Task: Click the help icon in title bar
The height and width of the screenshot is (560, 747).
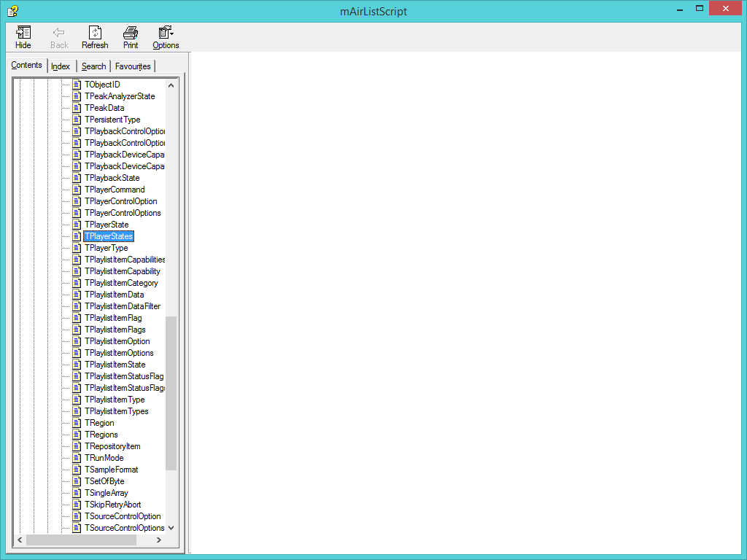Action: tap(13, 11)
